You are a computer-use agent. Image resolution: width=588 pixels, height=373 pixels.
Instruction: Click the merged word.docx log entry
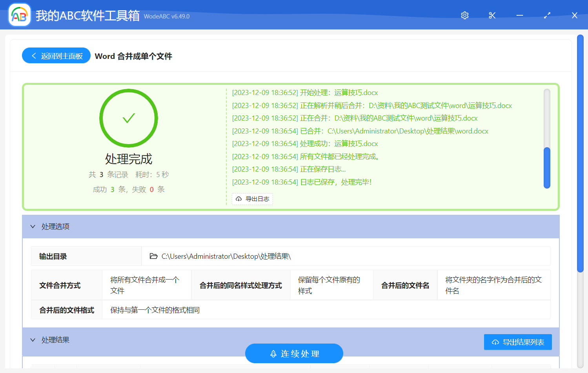pyautogui.click(x=360, y=131)
